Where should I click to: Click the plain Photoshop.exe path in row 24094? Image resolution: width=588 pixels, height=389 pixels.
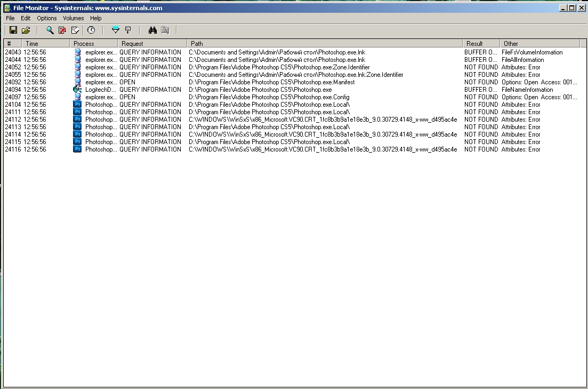(x=260, y=89)
